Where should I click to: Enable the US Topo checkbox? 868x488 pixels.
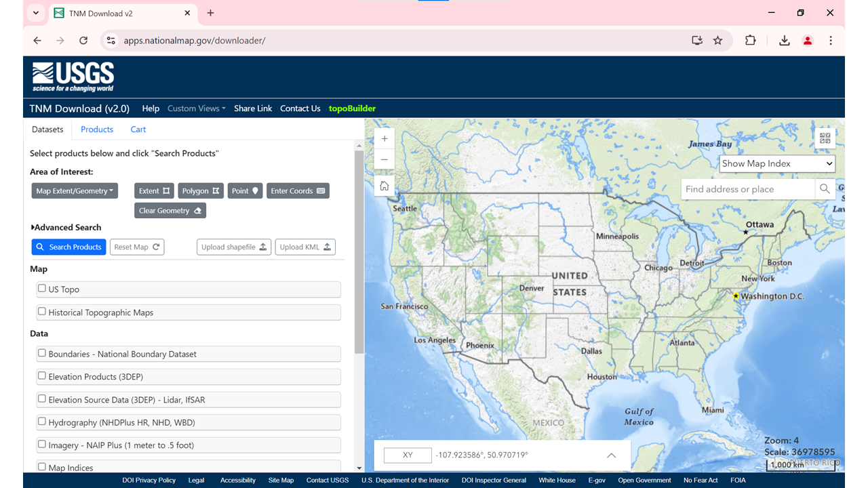42,289
